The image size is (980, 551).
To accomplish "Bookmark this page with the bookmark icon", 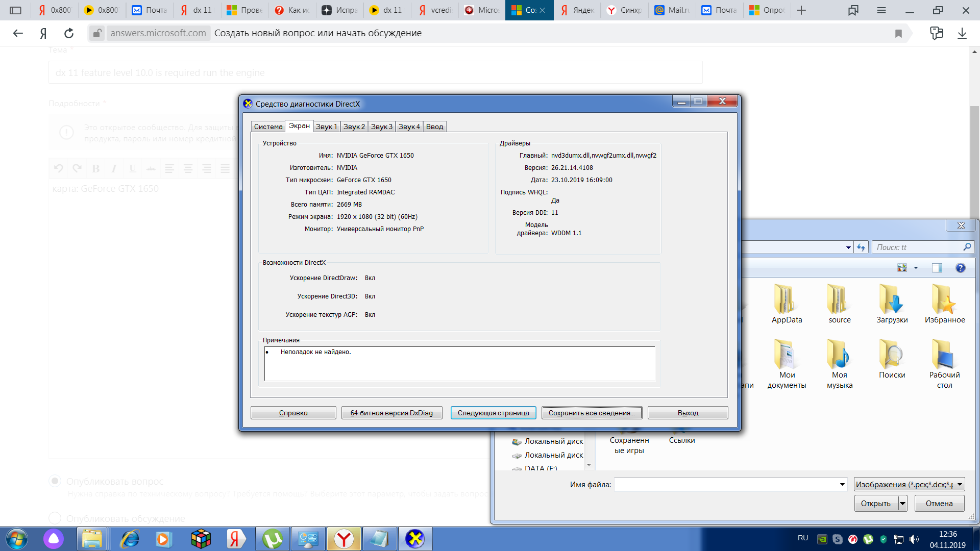I will click(898, 33).
